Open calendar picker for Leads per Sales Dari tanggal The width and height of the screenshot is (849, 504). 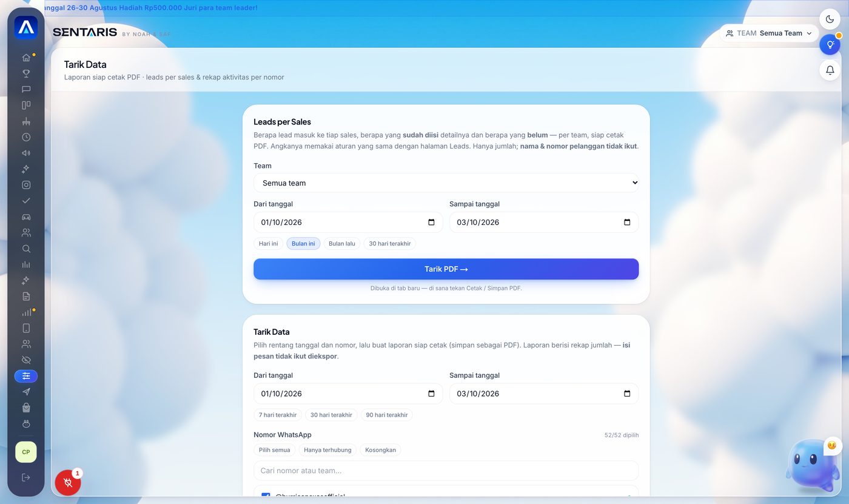point(431,222)
